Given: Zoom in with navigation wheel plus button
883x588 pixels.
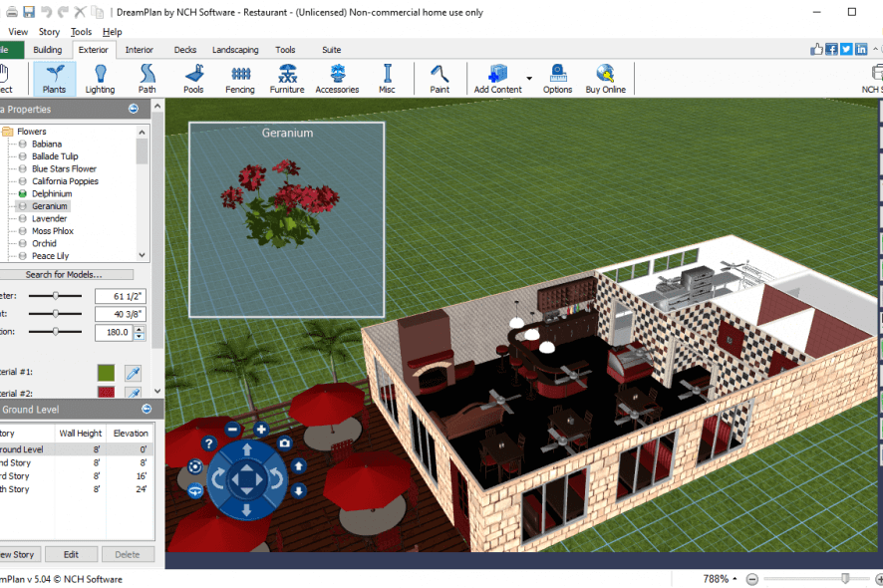Looking at the screenshot, I should point(261,430).
